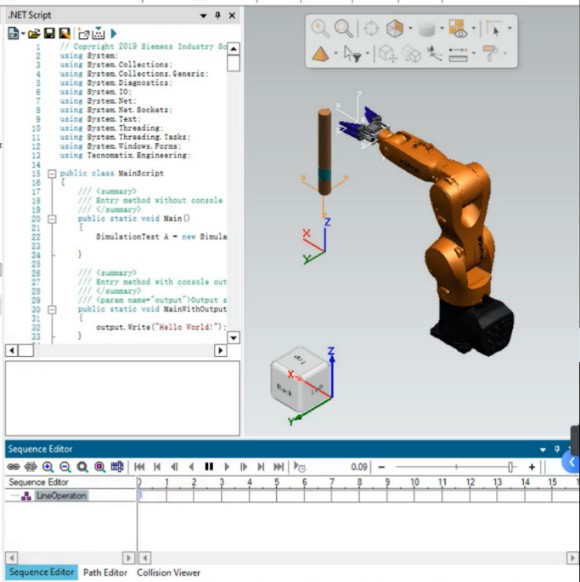Open a script file via folder icon

pyautogui.click(x=33, y=34)
